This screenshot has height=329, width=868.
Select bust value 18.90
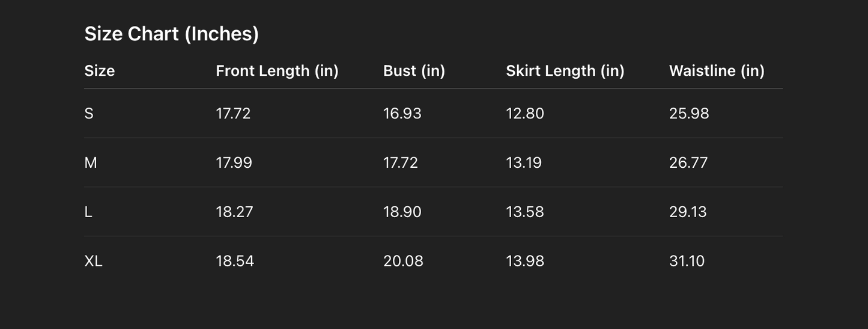[402, 212]
